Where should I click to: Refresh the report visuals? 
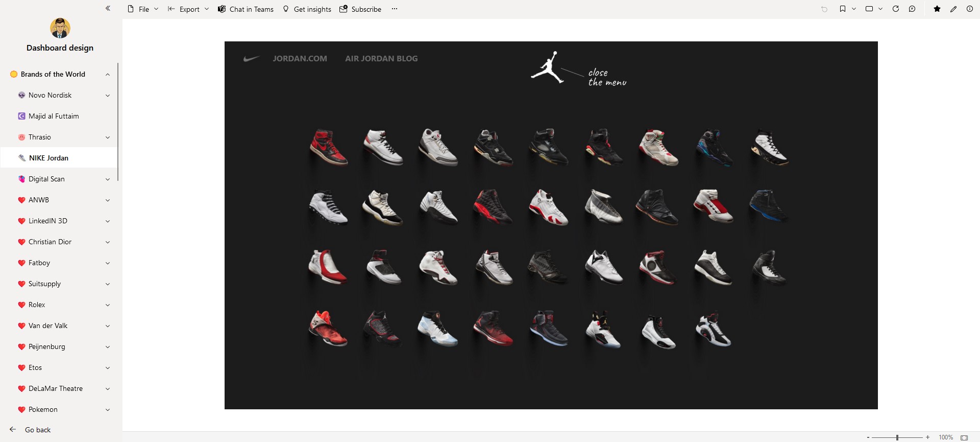[x=896, y=9]
